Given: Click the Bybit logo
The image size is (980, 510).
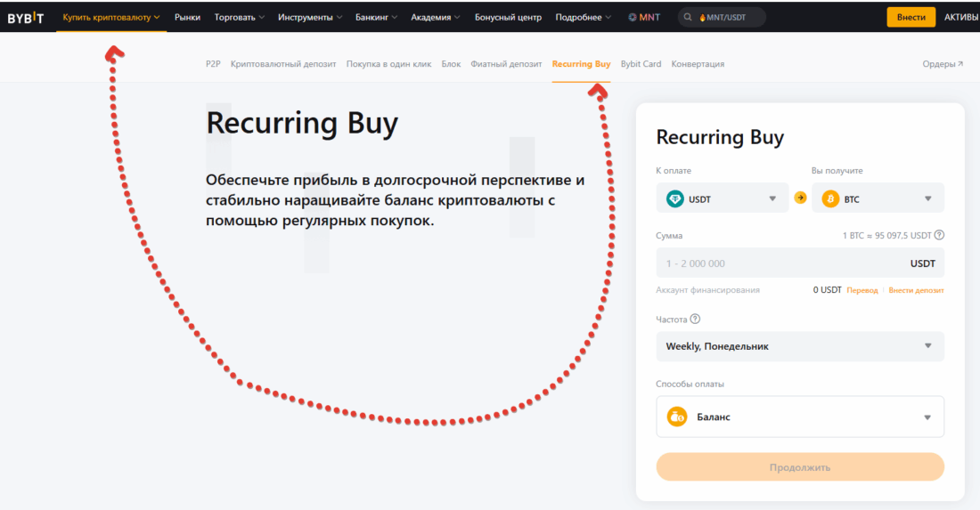Looking at the screenshot, I should pos(26,18).
